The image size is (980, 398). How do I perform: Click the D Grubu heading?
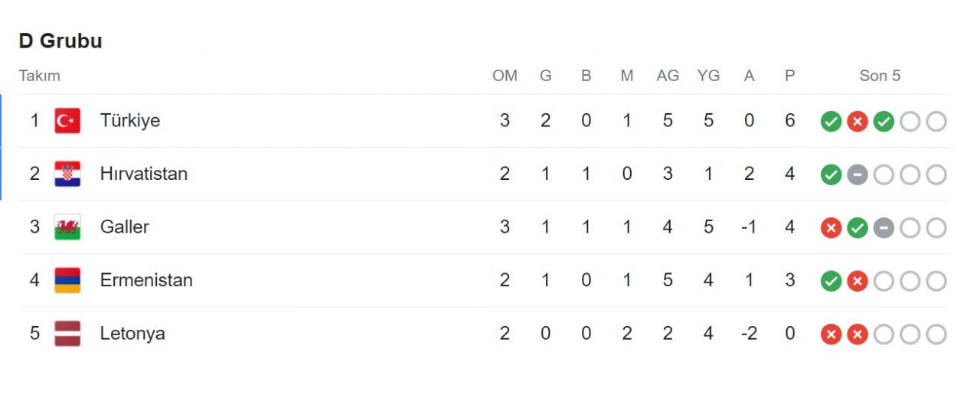60,41
